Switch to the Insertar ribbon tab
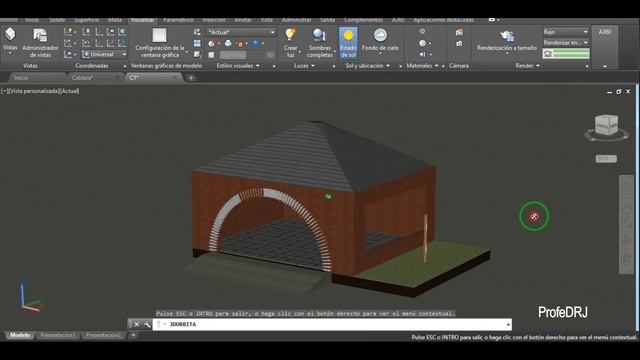This screenshot has width=640, height=360. click(x=214, y=20)
